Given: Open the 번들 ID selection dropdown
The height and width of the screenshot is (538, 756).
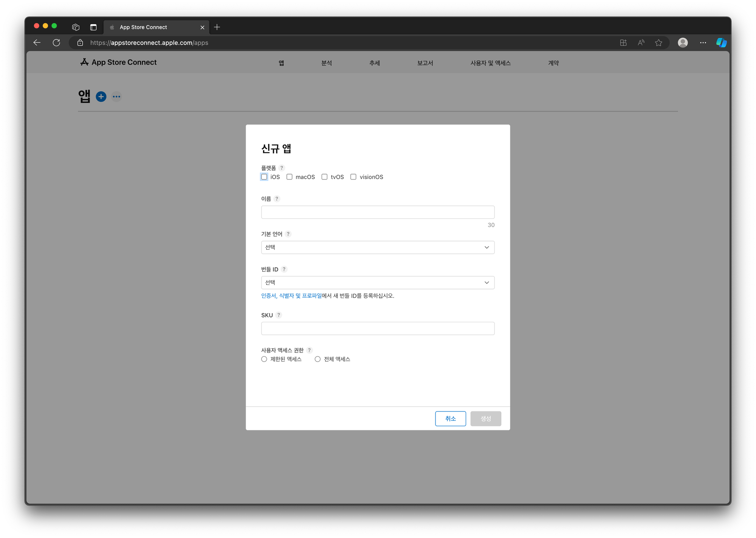Looking at the screenshot, I should click(x=378, y=283).
